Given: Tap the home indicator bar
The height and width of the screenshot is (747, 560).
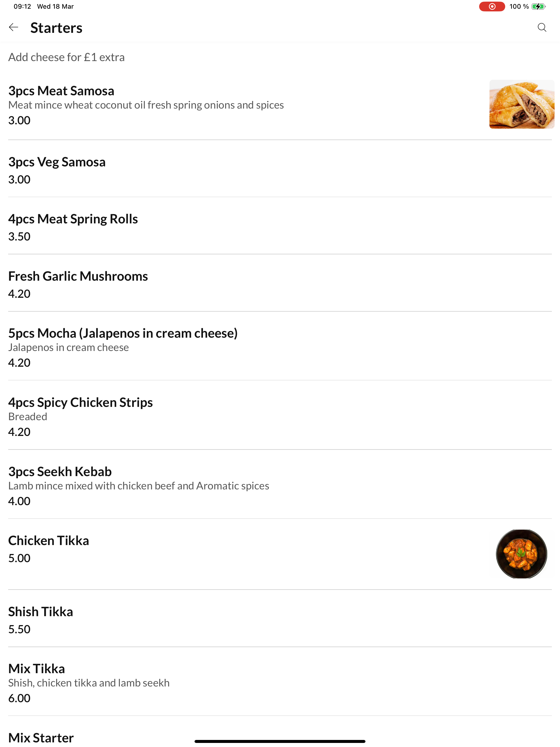Looking at the screenshot, I should [x=280, y=741].
